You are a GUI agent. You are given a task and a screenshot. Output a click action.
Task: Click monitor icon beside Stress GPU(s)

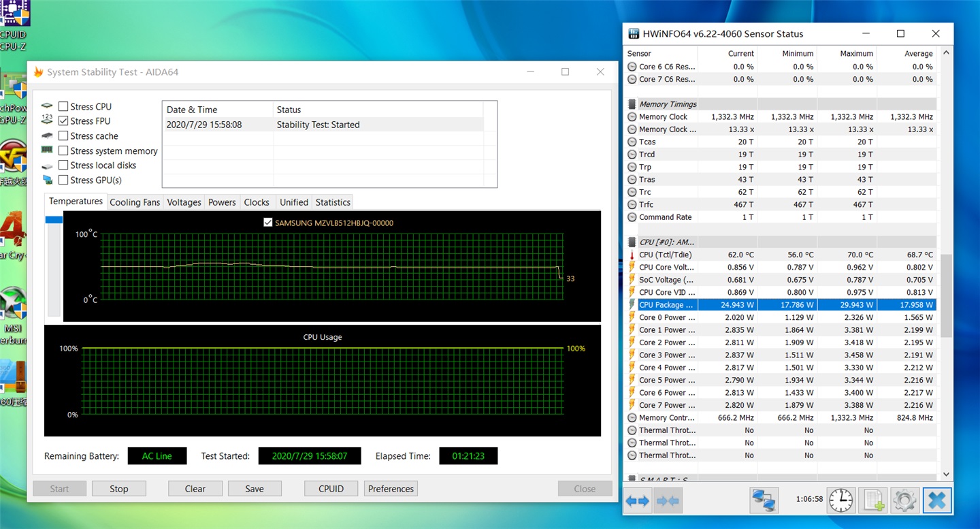(x=47, y=180)
